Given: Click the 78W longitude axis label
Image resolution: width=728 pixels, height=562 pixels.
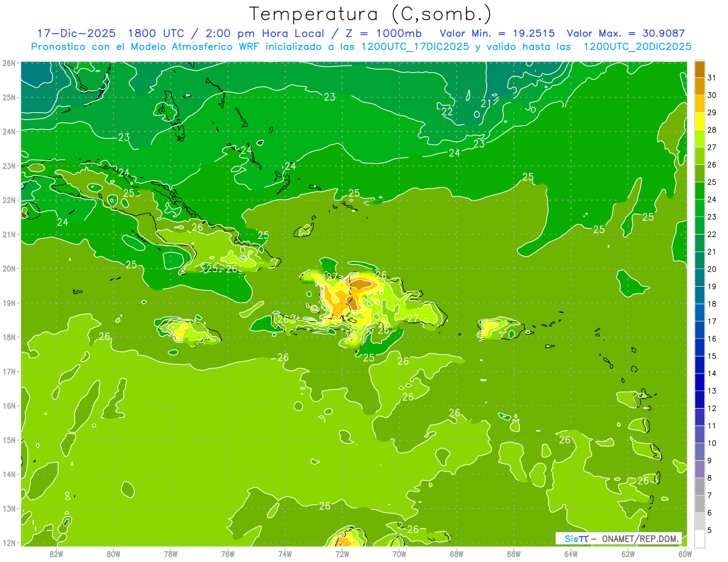Looking at the screenshot, I should (x=170, y=554).
